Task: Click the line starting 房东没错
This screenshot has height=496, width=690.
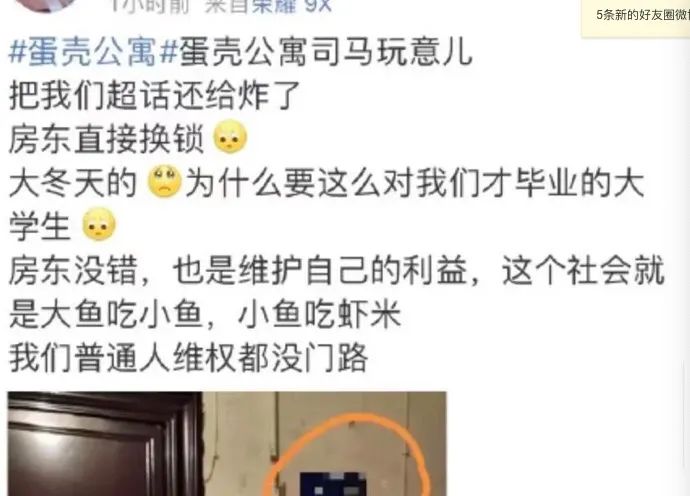Action: coord(337,271)
